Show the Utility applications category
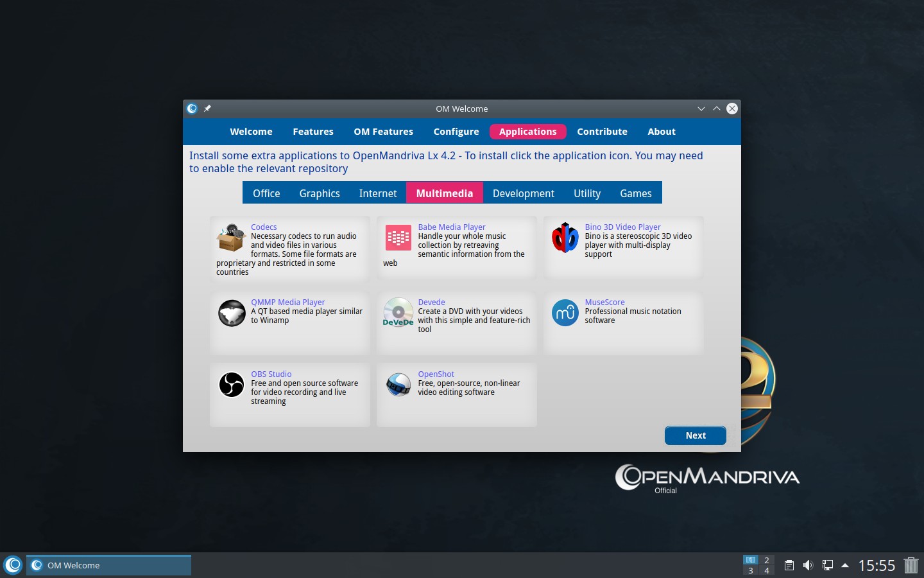Viewport: 924px width, 578px height. point(587,193)
